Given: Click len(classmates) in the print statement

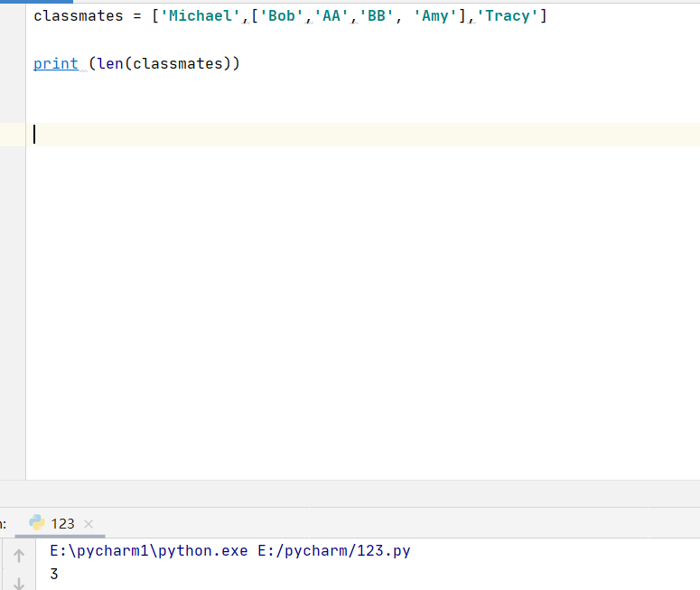Looking at the screenshot, I should point(163,63).
